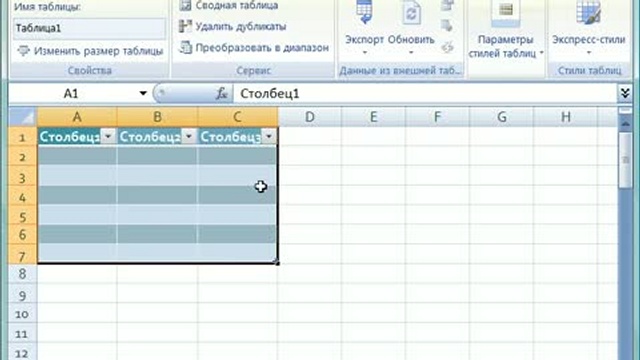Viewport: 640px width, 360px height.
Task: Select column C header
Action: tap(237, 117)
